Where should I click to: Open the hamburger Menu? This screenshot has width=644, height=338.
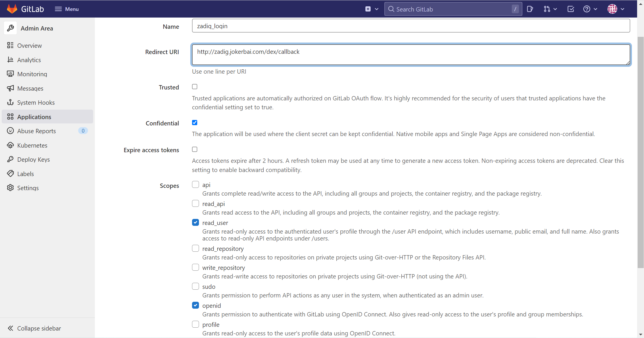[67, 9]
